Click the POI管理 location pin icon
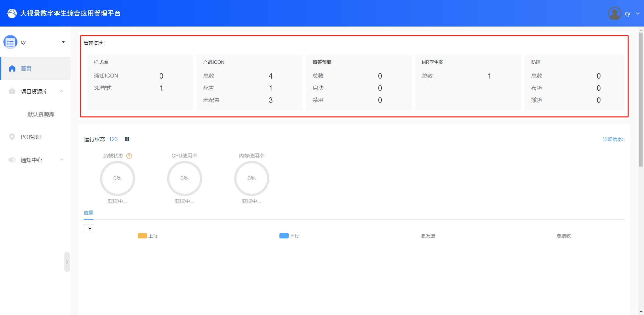The width and height of the screenshot is (644, 315). coord(12,137)
